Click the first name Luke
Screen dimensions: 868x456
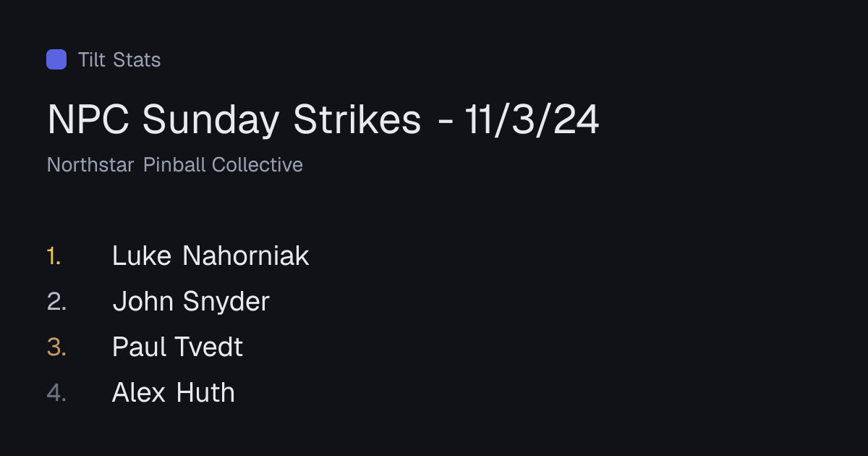tap(142, 256)
